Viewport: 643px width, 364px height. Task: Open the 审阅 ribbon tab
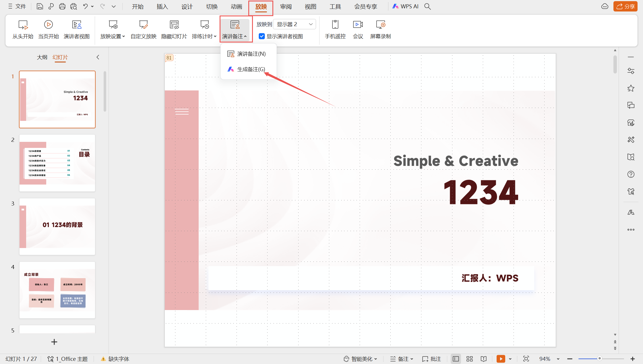[286, 6]
